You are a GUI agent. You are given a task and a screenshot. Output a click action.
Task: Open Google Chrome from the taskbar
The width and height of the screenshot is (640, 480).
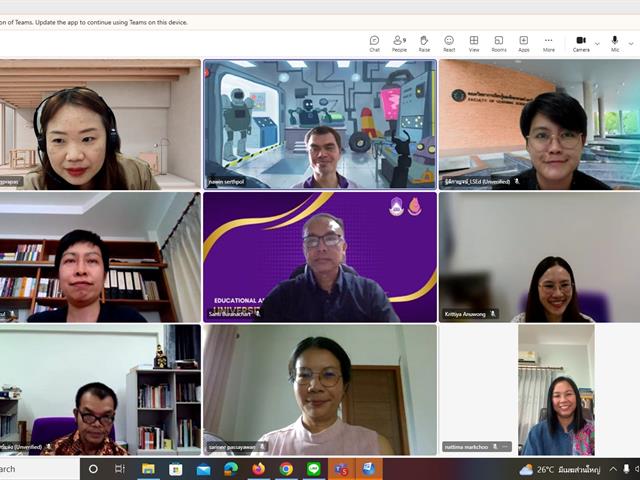(x=286, y=469)
